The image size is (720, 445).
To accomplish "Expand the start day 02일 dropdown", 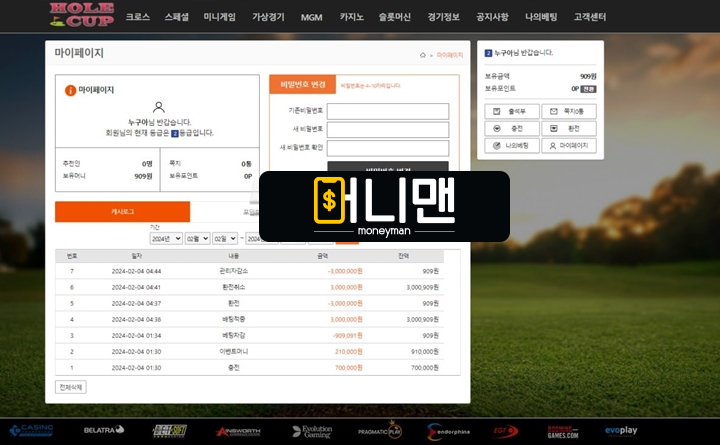I will click(x=224, y=238).
